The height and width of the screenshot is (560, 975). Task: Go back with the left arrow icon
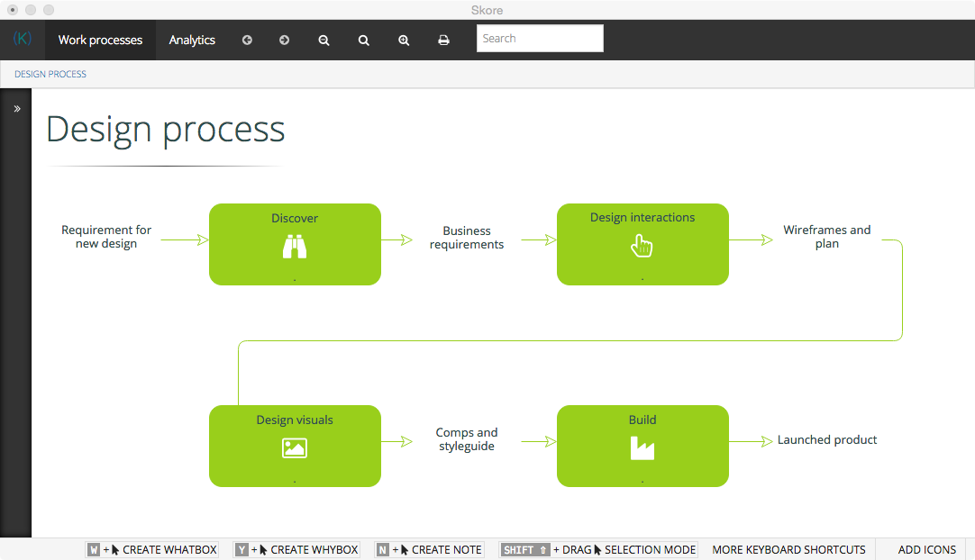point(247,40)
